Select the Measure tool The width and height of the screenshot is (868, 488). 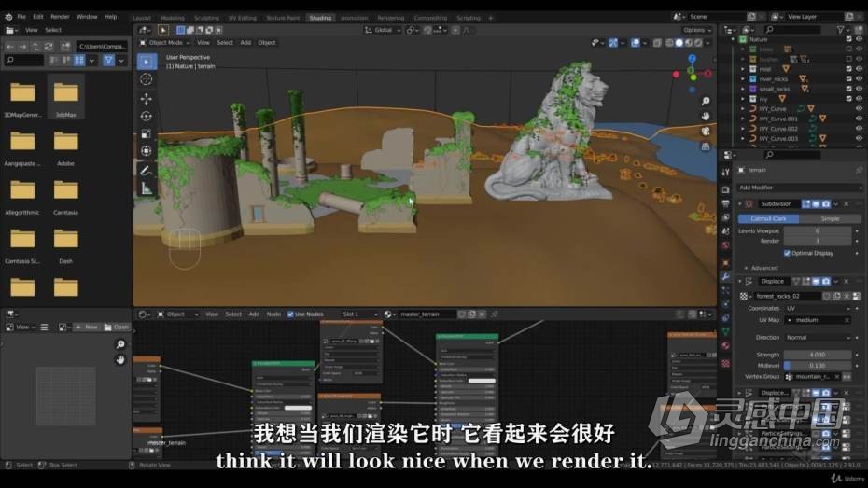coord(147,188)
